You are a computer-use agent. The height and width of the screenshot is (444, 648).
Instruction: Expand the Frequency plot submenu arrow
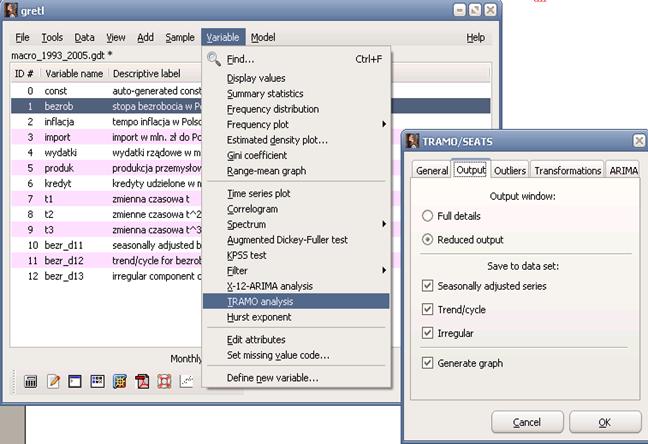click(x=384, y=124)
